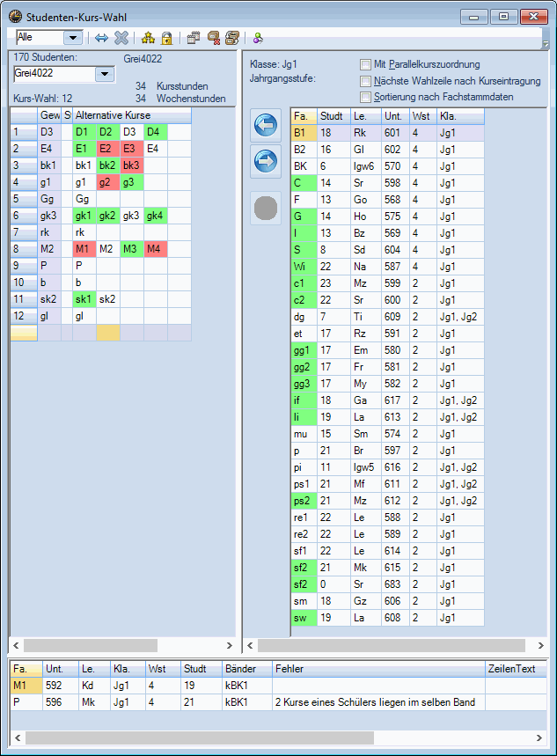557x756 pixels.
Task: Click the round blue left arrow button
Action: click(265, 126)
